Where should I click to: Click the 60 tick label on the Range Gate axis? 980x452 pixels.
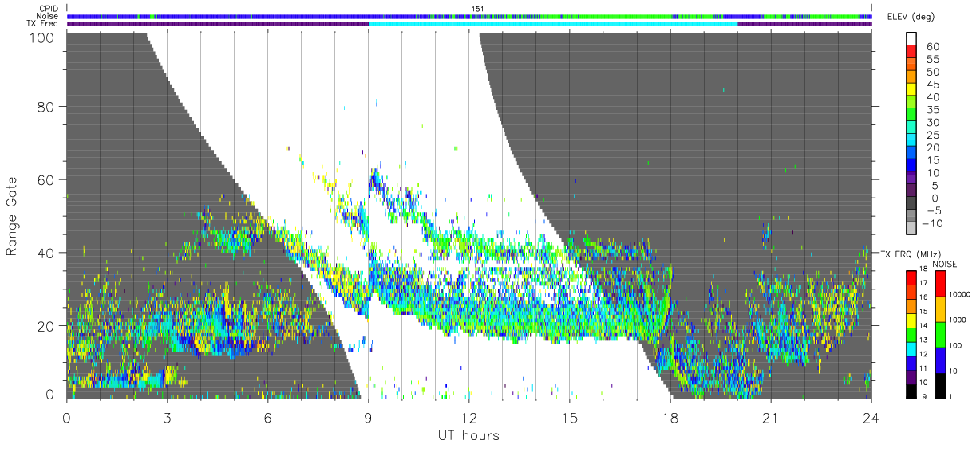(x=46, y=179)
